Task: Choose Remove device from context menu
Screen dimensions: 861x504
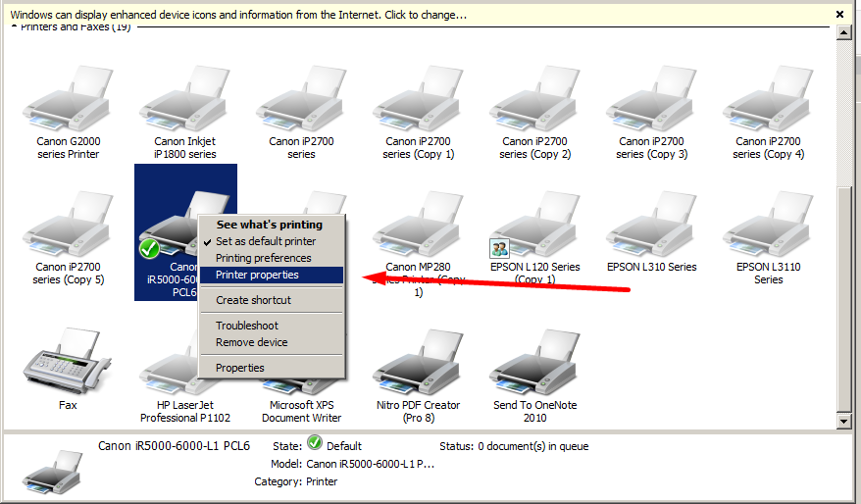Action: (x=272, y=342)
